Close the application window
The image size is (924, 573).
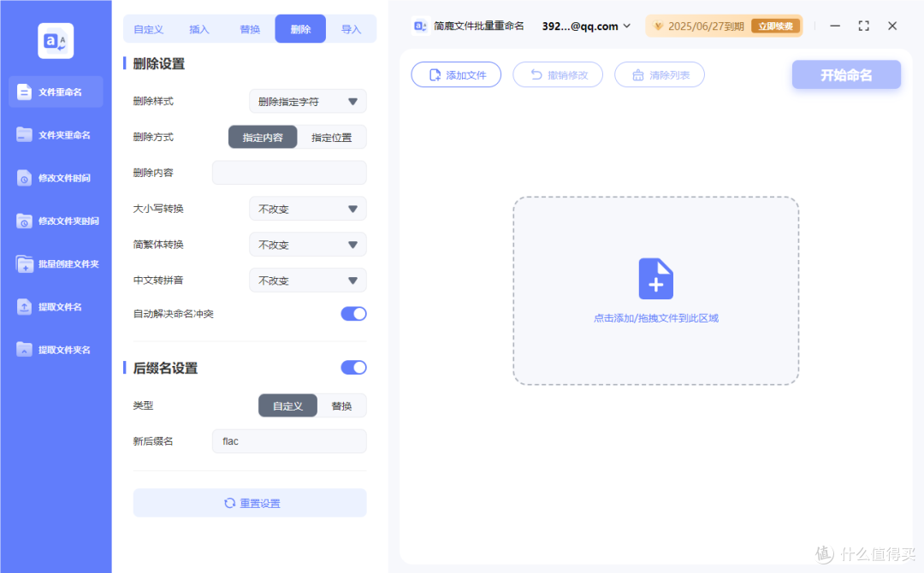(x=892, y=26)
